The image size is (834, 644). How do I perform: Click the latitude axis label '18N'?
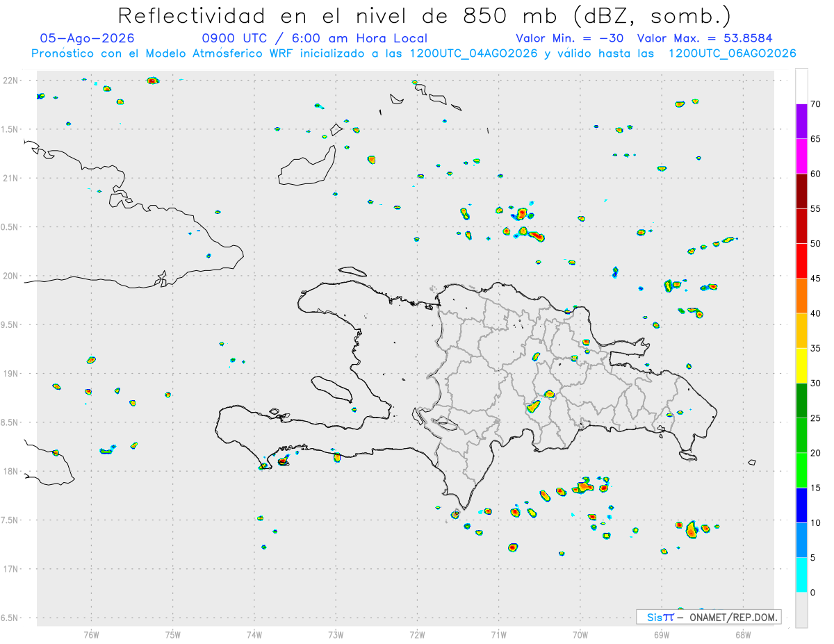10,471
